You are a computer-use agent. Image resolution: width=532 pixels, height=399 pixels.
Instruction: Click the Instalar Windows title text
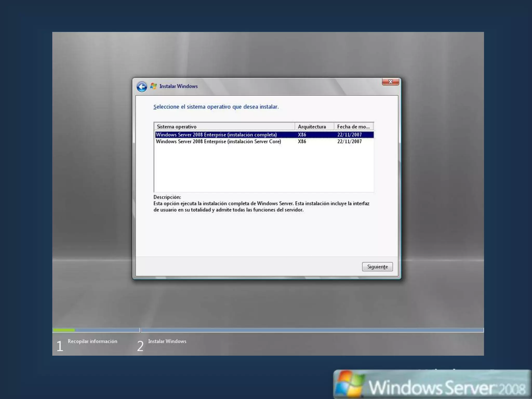tap(178, 86)
